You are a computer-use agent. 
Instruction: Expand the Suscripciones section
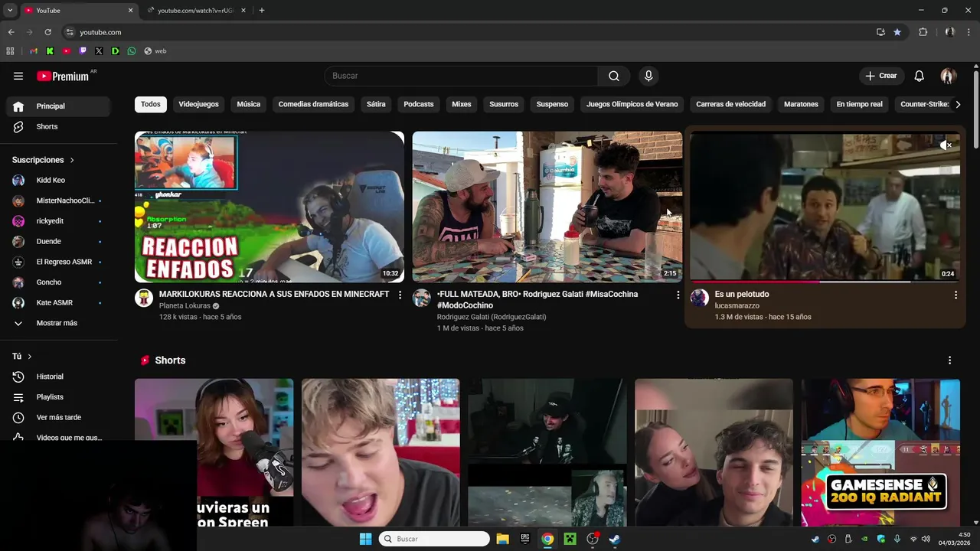pos(43,160)
